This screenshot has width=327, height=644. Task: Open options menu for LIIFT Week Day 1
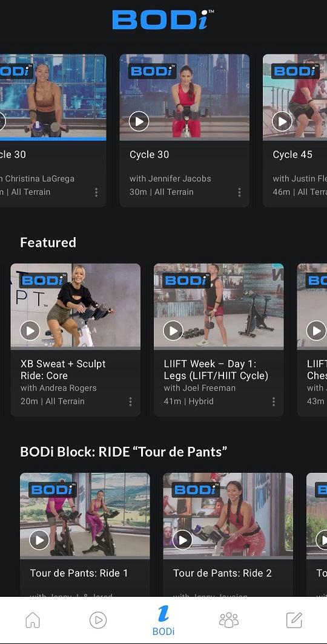274,402
